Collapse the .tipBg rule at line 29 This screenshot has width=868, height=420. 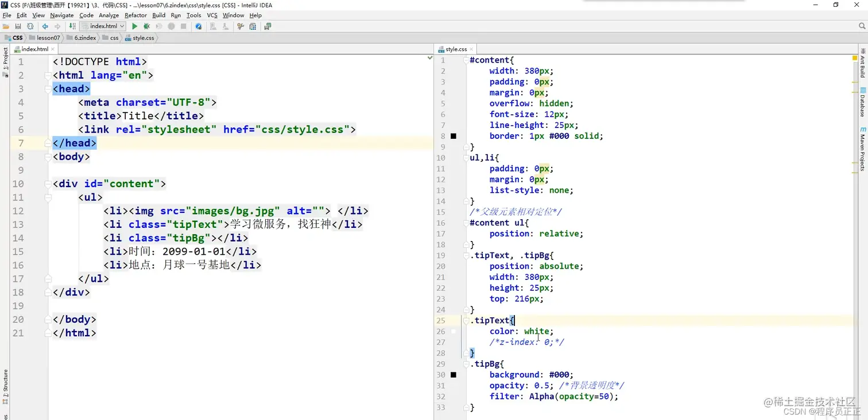pyautogui.click(x=466, y=364)
